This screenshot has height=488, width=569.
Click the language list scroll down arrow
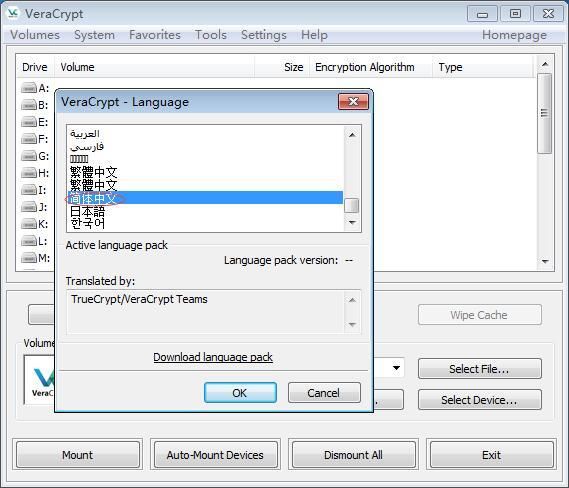point(352,222)
